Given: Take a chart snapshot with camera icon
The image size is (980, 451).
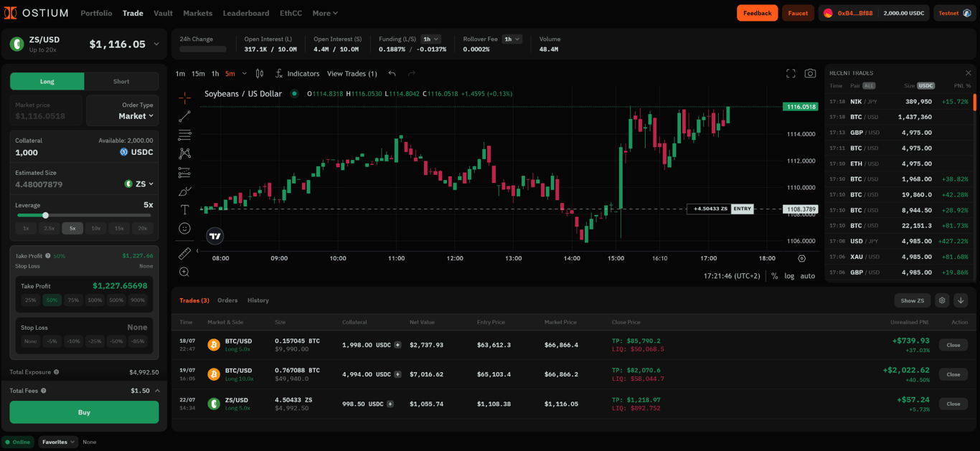Looking at the screenshot, I should click(810, 74).
